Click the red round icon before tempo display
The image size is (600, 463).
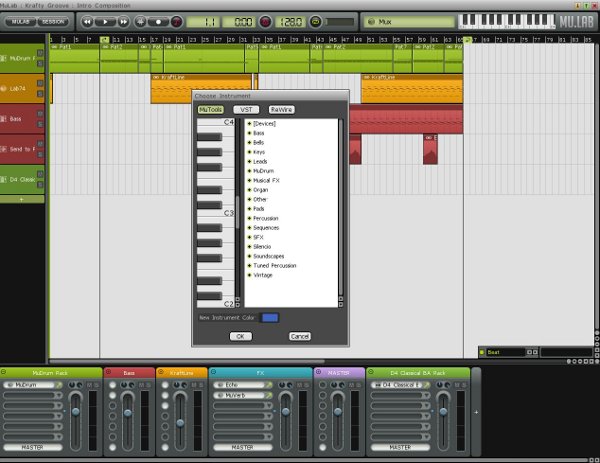(265, 22)
